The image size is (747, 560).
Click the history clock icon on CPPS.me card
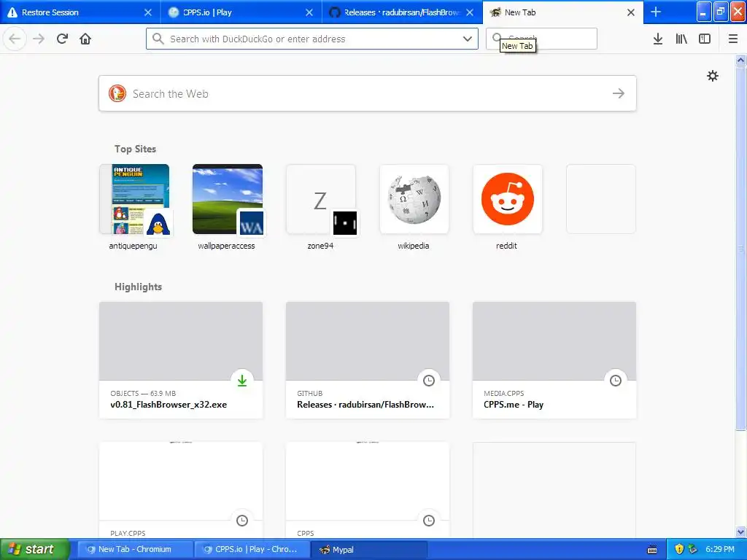click(616, 380)
